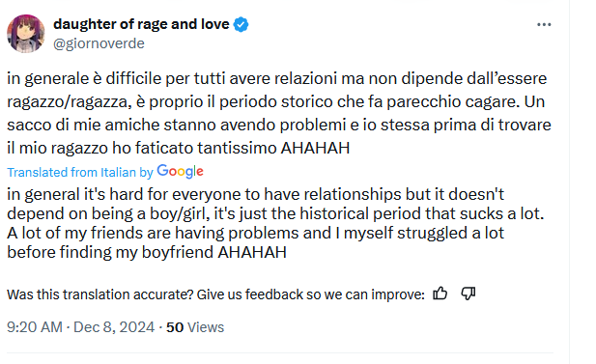Click the original Italian post text
This screenshot has height=364, width=596.
click(279, 113)
